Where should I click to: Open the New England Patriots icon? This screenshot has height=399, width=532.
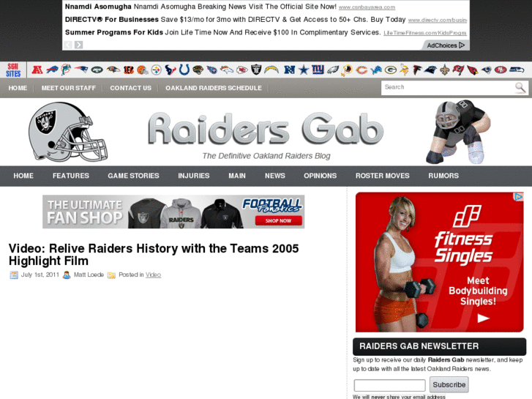point(80,70)
